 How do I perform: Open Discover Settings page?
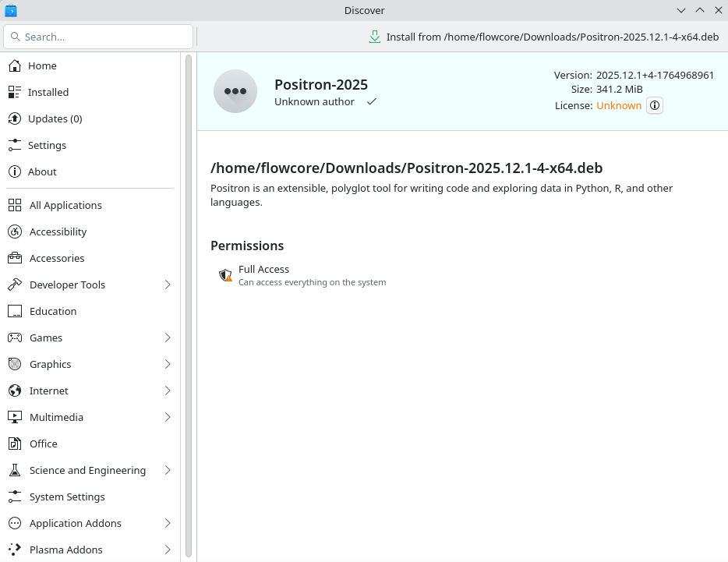47,145
